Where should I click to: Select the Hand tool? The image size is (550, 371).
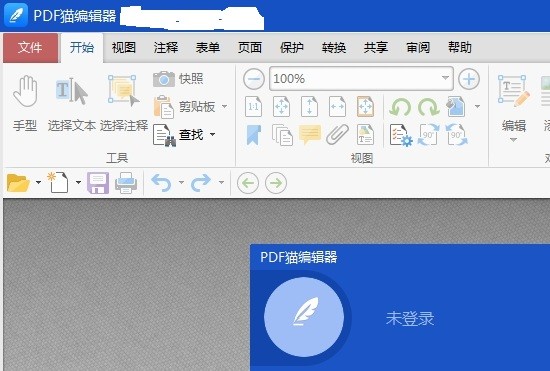point(25,102)
